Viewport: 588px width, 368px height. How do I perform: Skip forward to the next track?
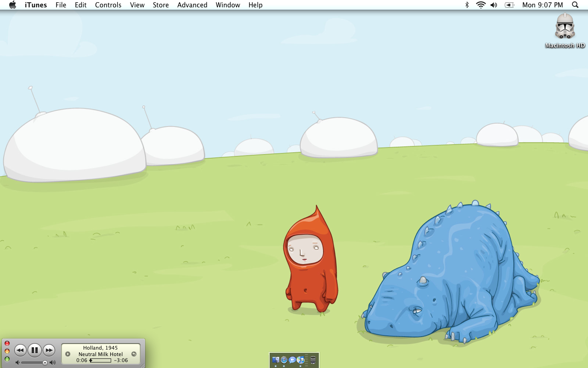[49, 350]
